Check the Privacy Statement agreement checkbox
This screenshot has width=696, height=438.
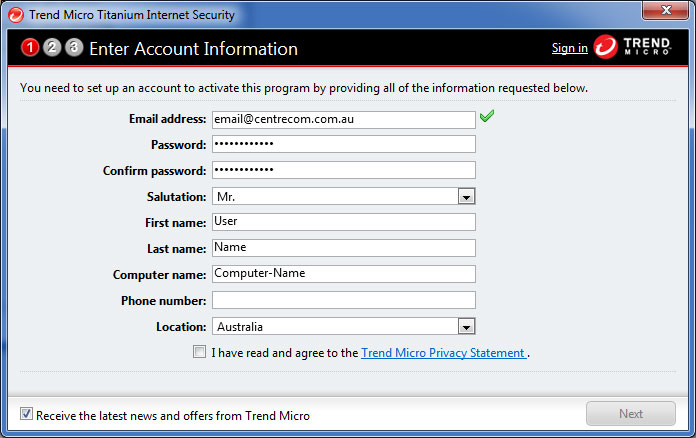pos(199,352)
